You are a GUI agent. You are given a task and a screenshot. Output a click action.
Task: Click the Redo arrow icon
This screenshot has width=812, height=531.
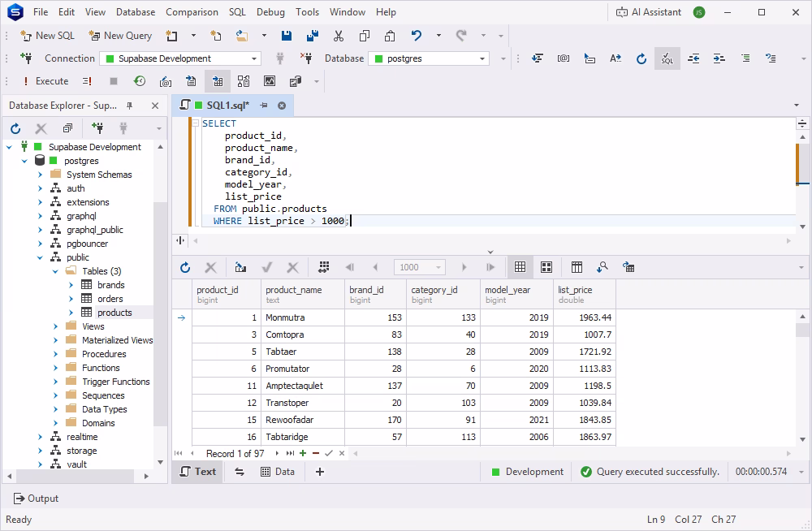pyautogui.click(x=461, y=35)
